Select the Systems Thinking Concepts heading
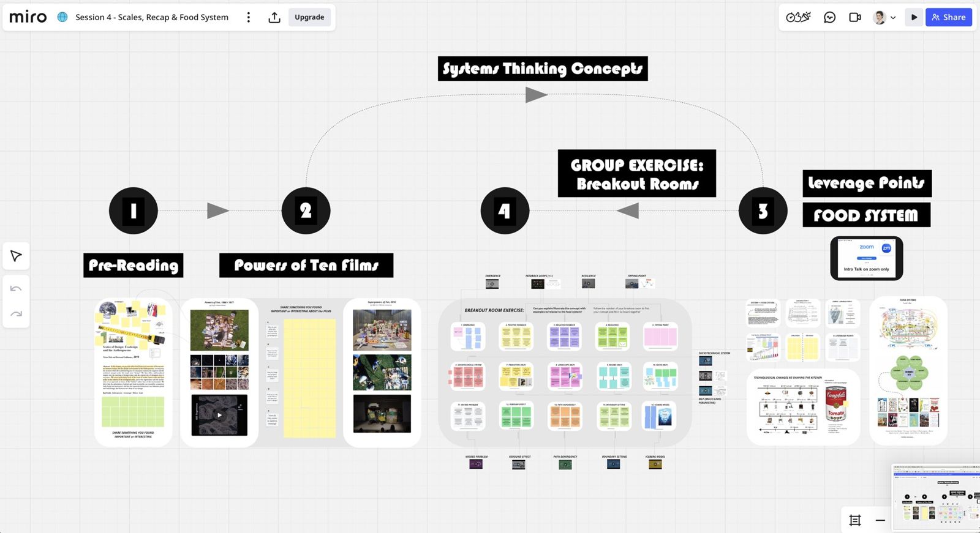 (543, 69)
